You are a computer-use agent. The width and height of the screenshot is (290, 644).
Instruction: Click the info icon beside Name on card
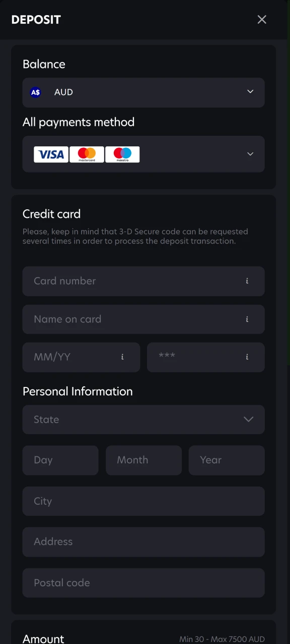(x=247, y=319)
